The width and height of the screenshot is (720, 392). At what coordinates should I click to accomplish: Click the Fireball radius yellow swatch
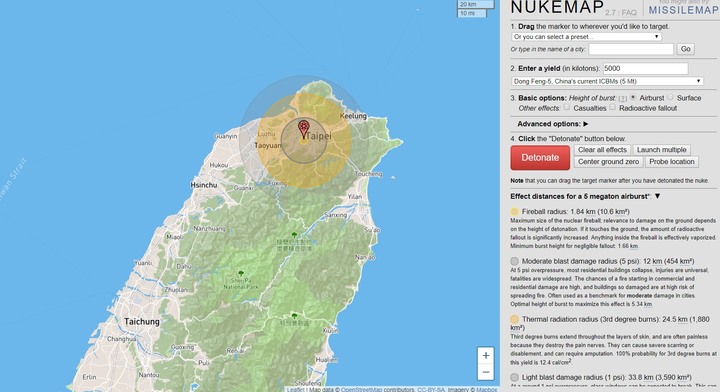coord(514,212)
